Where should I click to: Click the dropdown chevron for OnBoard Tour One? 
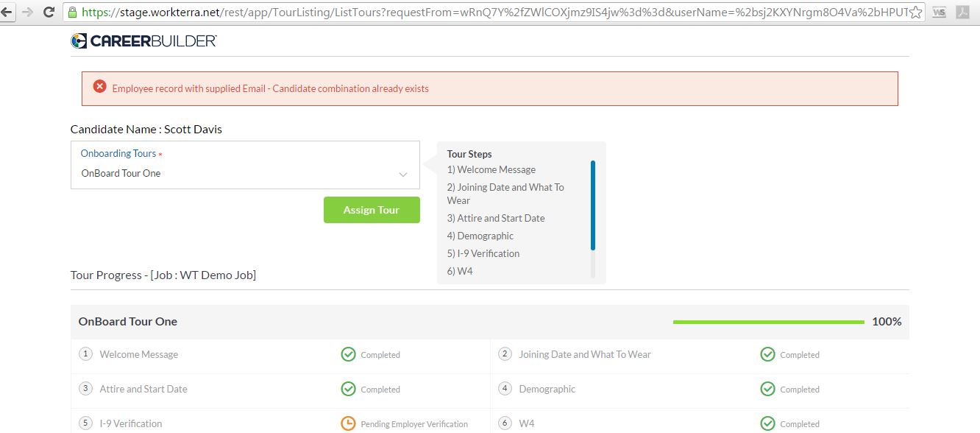403,175
